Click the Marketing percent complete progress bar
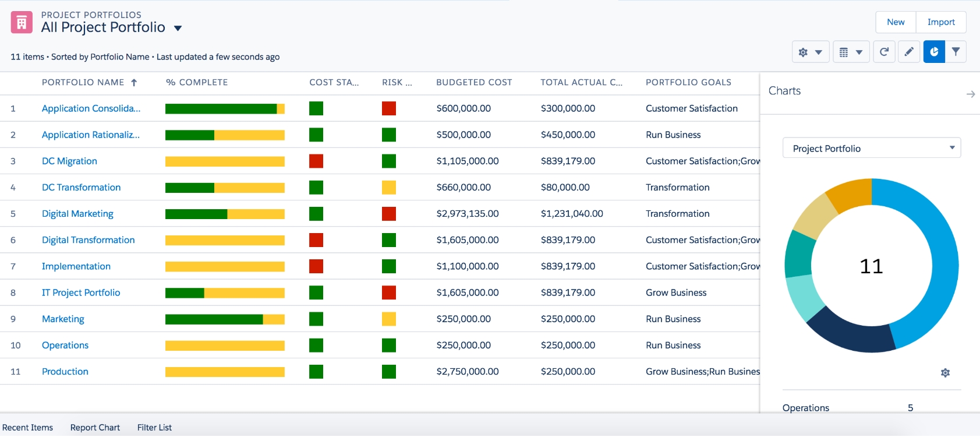This screenshot has height=437, width=980. click(225, 319)
